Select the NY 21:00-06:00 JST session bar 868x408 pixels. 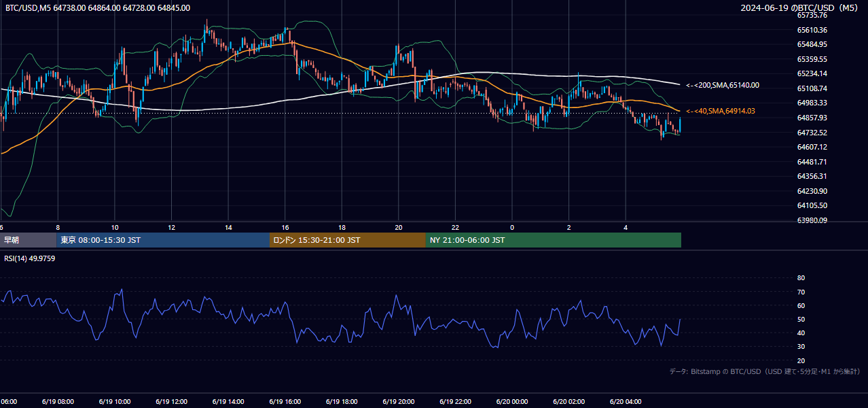click(554, 240)
